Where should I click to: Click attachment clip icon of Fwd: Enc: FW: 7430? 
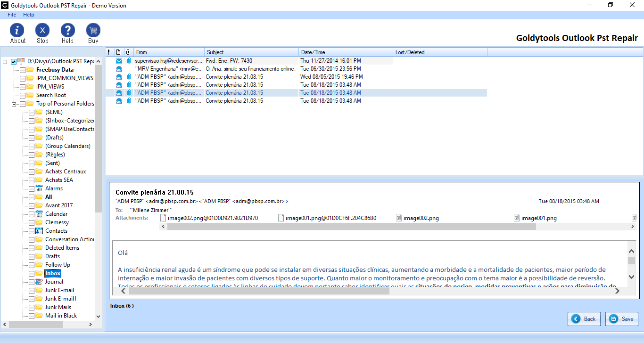(128, 61)
